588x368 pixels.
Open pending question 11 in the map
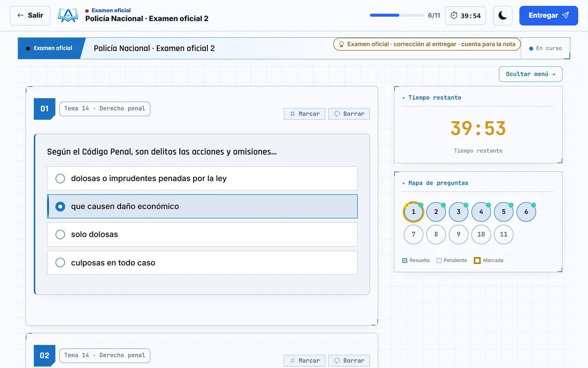[x=504, y=235]
